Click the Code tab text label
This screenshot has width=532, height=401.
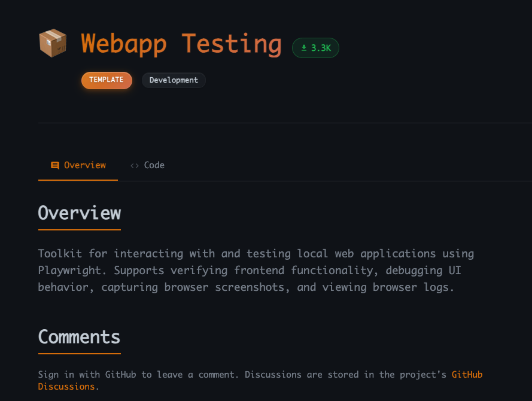coord(154,165)
